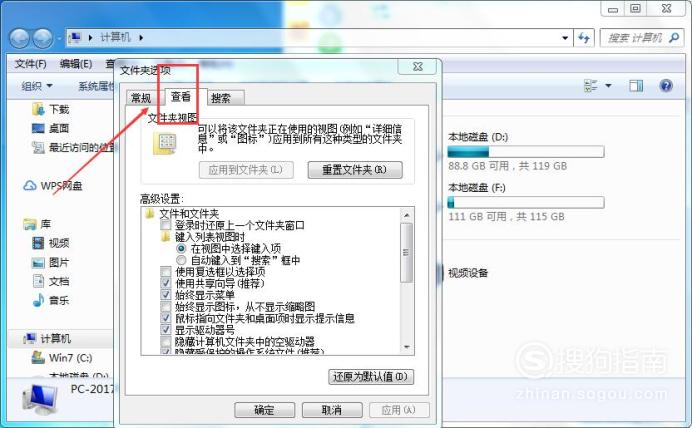Click the Back navigation arrow in Explorer
This screenshot has width=692, height=428.
(x=19, y=38)
